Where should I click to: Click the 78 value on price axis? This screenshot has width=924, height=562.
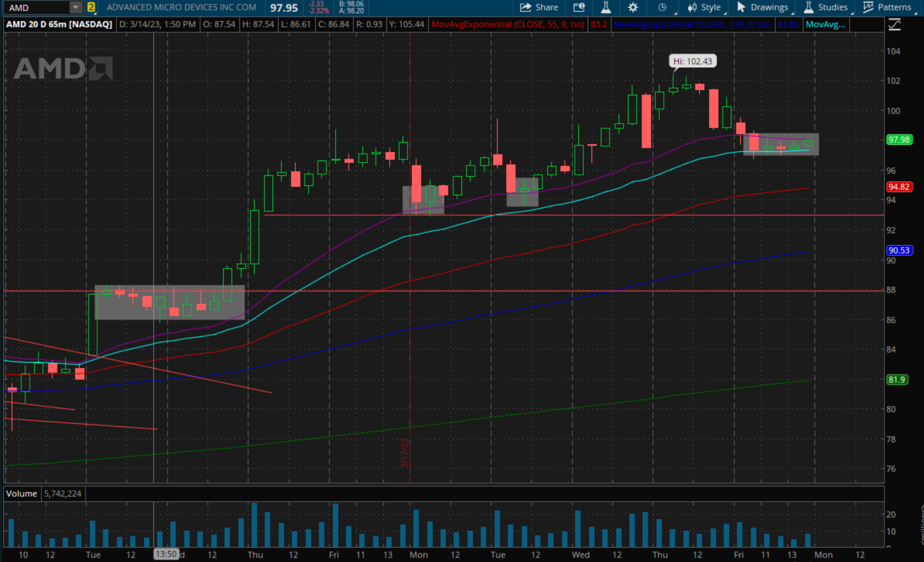(x=891, y=439)
